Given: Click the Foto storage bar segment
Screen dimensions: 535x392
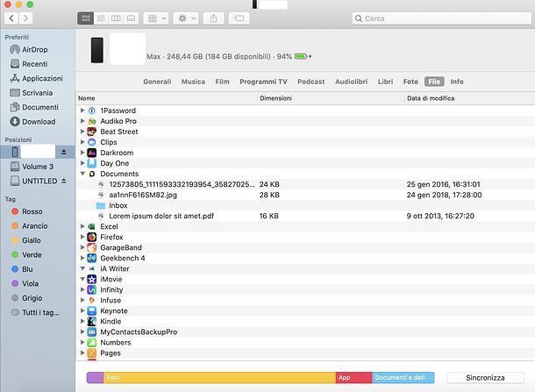Looking at the screenshot, I should 220,378.
